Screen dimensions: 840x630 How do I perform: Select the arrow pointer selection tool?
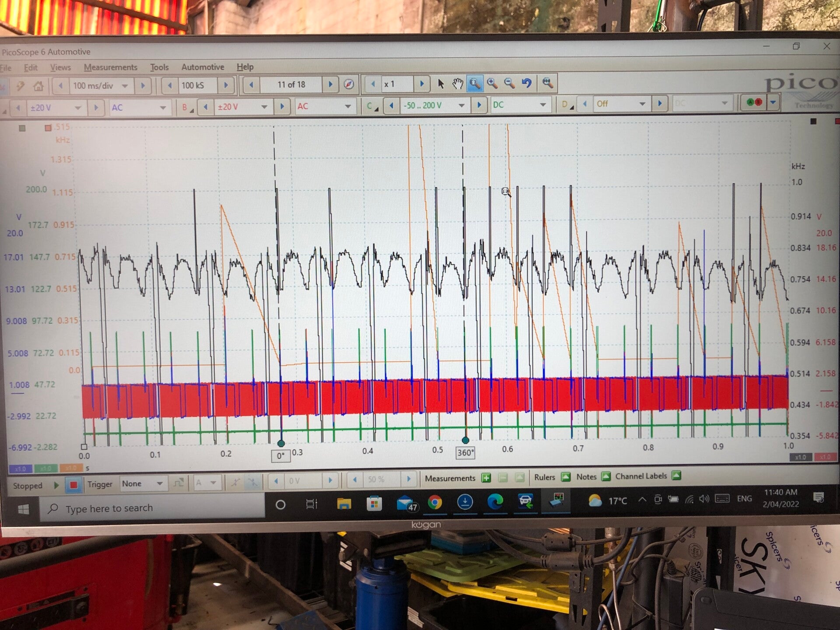pos(441,84)
